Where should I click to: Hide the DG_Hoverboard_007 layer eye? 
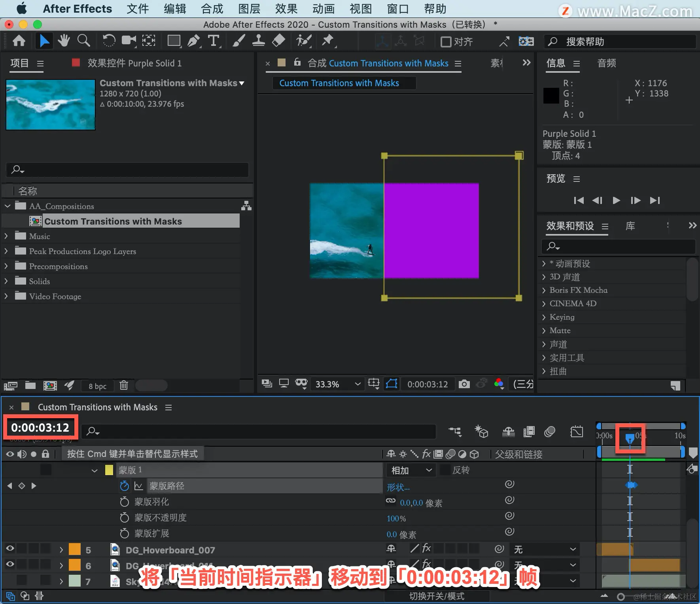pos(10,548)
